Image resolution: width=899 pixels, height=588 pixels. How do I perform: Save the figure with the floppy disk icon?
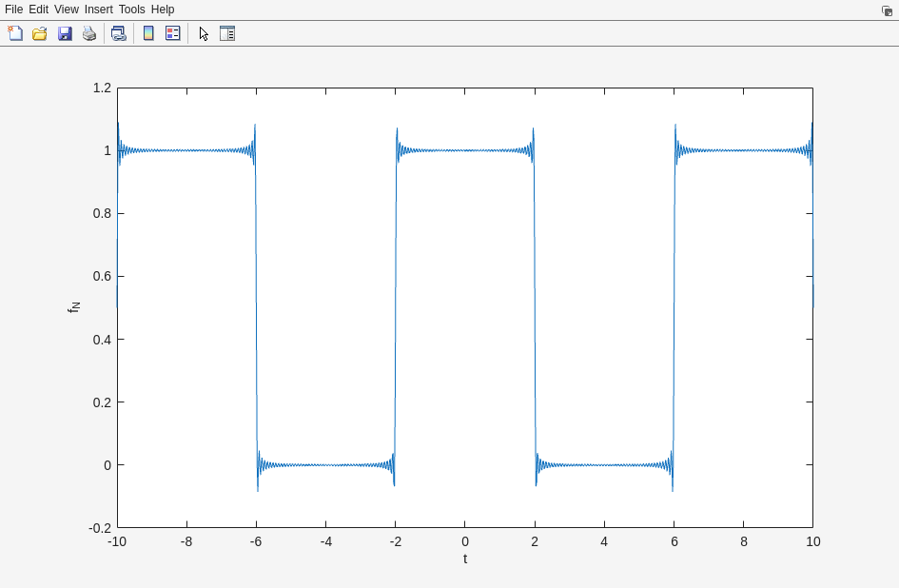(x=65, y=33)
